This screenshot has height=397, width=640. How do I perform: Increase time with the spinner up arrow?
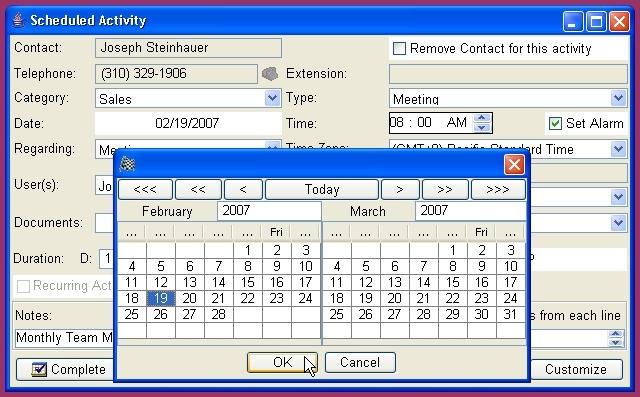[x=482, y=118]
